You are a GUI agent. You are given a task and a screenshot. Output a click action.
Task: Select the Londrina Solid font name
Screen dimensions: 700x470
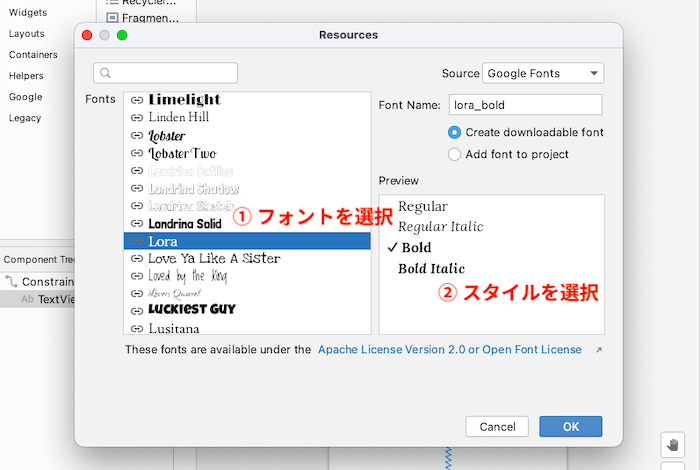[185, 223]
